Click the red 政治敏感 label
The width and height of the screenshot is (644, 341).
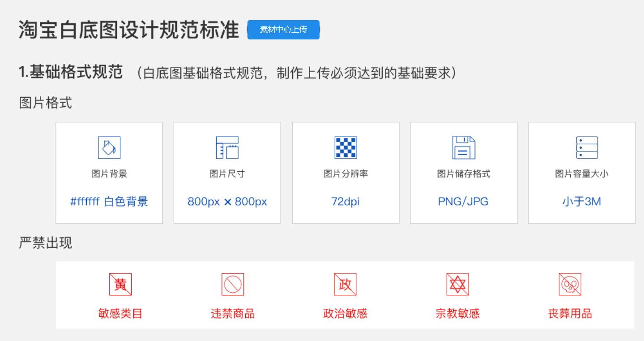[345, 313]
